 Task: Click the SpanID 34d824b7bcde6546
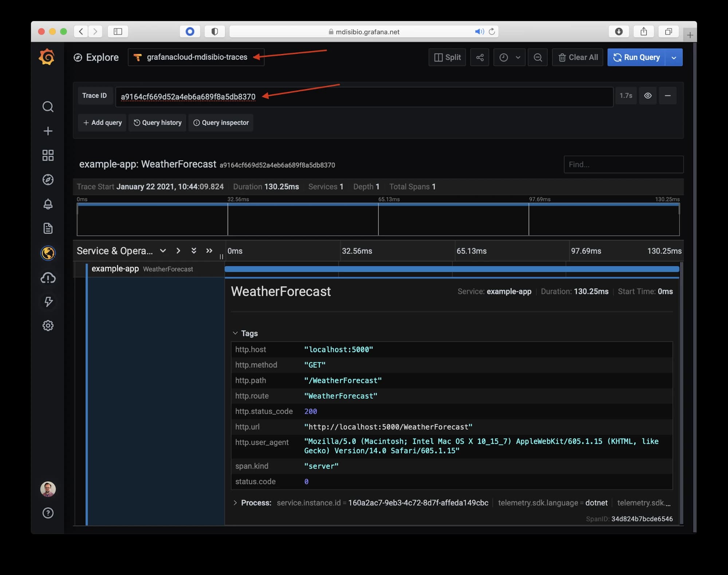click(642, 519)
